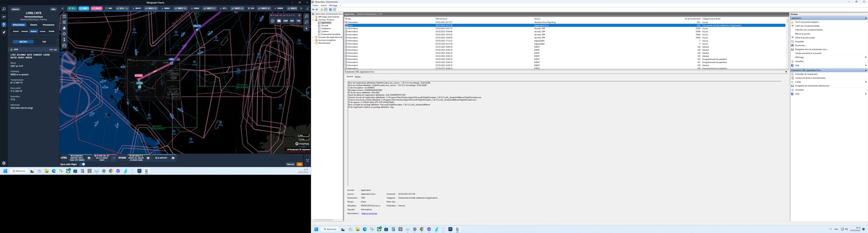Open Navigraph settings gear icon

pyautogui.click(x=4, y=163)
